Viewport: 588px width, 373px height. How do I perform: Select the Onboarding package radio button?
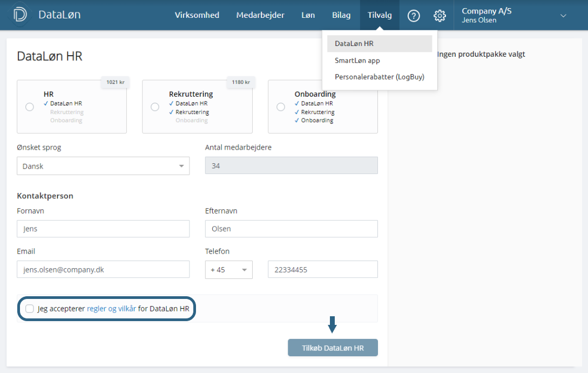point(281,107)
